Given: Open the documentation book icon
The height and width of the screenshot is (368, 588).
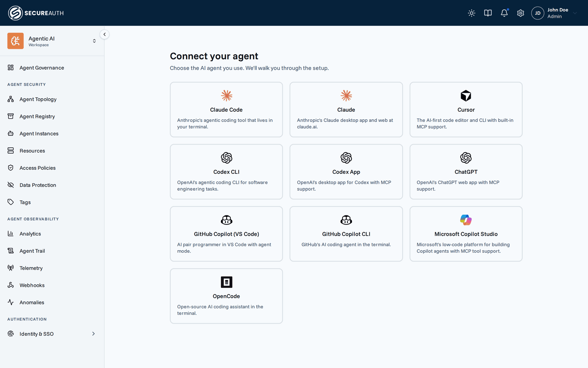Looking at the screenshot, I should 488,13.
